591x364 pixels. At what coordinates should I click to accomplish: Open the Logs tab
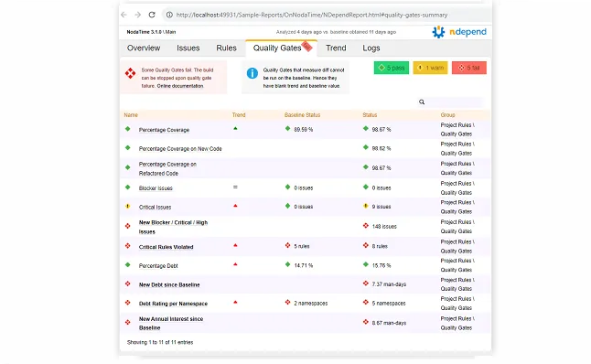[371, 48]
